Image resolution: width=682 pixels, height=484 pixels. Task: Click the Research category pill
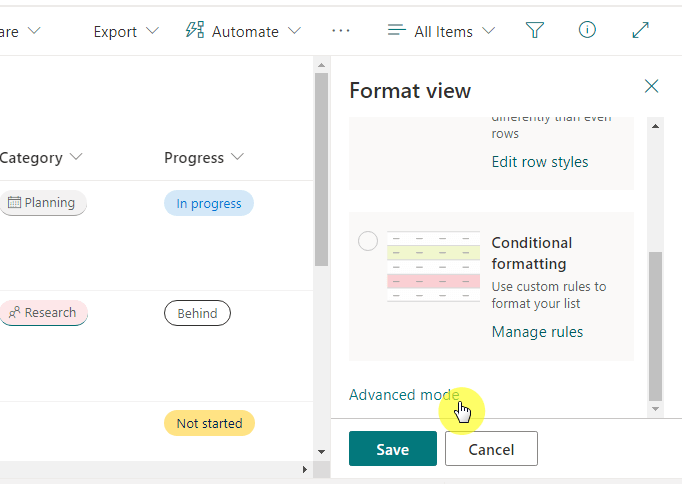[43, 313]
